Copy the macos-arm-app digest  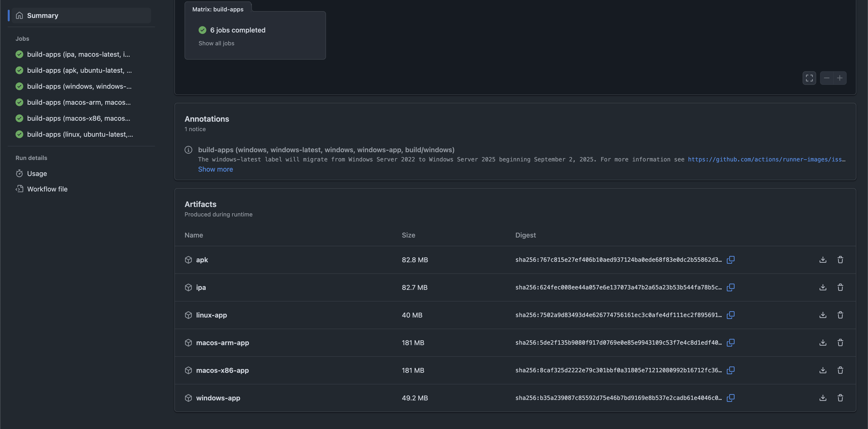click(x=730, y=343)
